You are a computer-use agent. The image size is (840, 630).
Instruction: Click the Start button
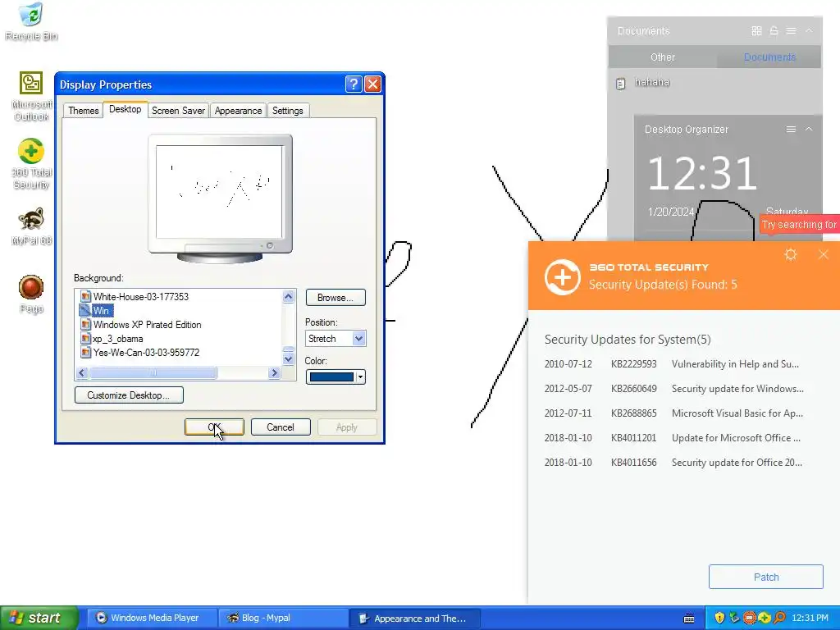click(x=39, y=619)
